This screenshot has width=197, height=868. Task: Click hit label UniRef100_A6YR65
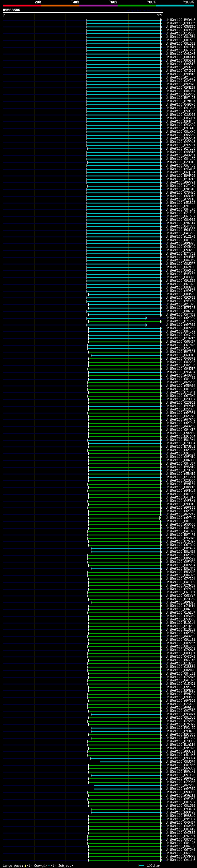[x=180, y=789]
